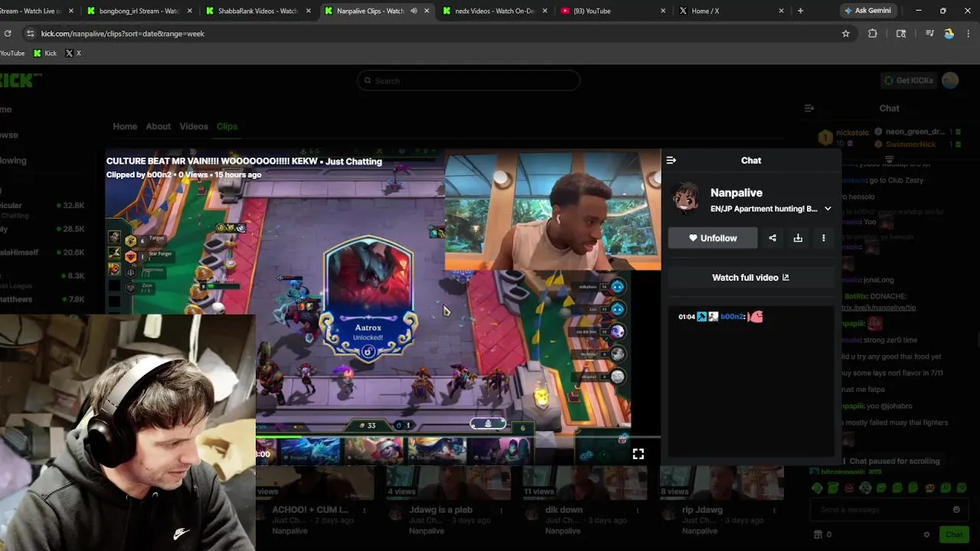Click the Nanpalive avatar in clip panel
The image size is (980, 551).
click(x=686, y=198)
